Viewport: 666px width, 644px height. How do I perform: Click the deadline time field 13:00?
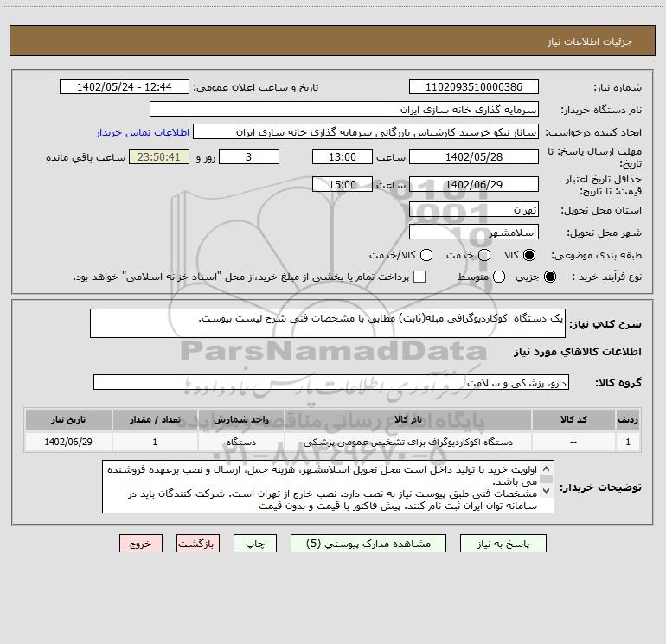click(x=343, y=156)
